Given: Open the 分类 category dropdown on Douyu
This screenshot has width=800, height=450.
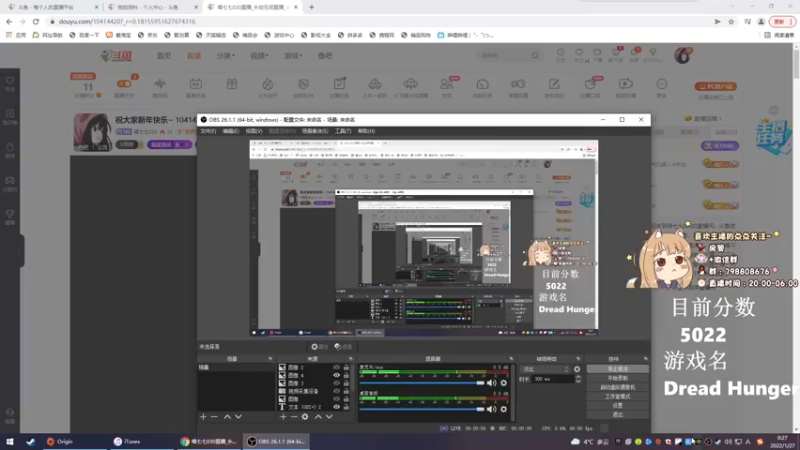Looking at the screenshot, I should pyautogui.click(x=225, y=56).
